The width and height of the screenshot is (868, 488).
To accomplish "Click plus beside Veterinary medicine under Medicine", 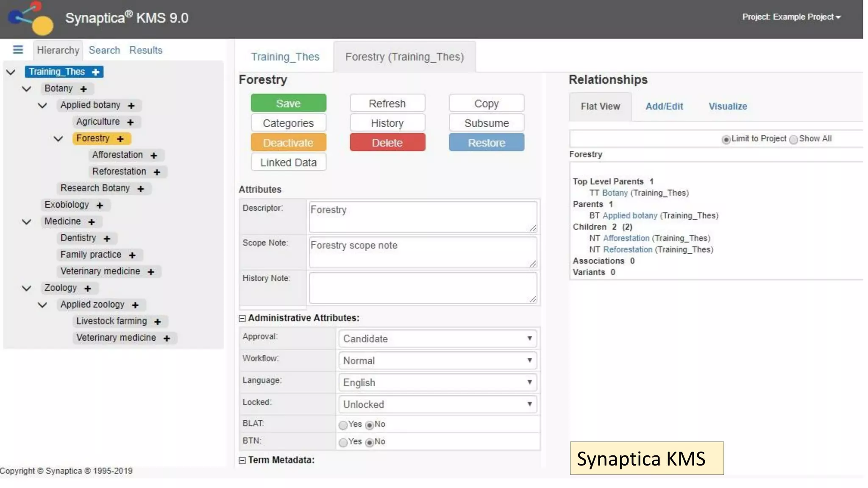I will 151,272.
